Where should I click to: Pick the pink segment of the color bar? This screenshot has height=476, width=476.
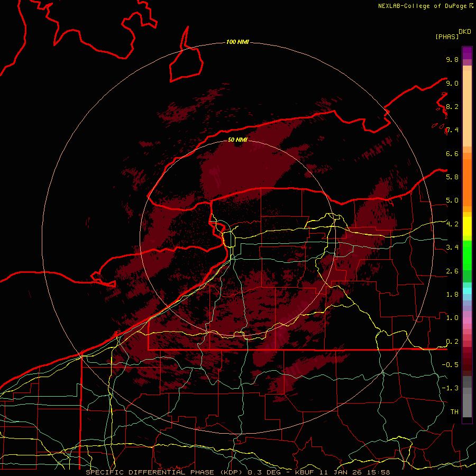pos(467,321)
